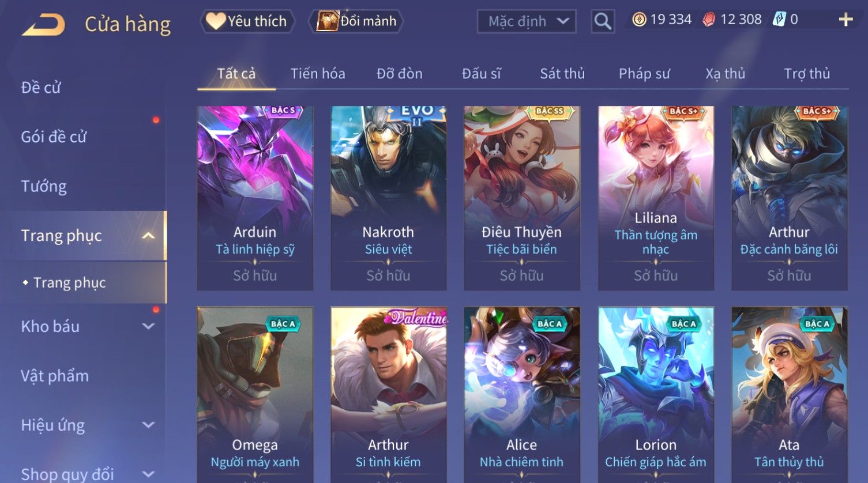Open the Mặc định sort dropdown

tap(527, 21)
